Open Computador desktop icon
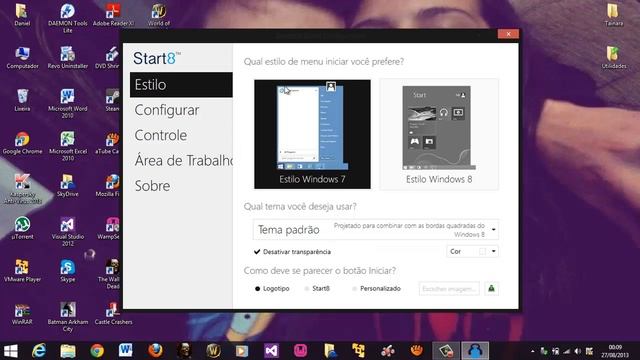640x360 pixels. (x=22, y=58)
